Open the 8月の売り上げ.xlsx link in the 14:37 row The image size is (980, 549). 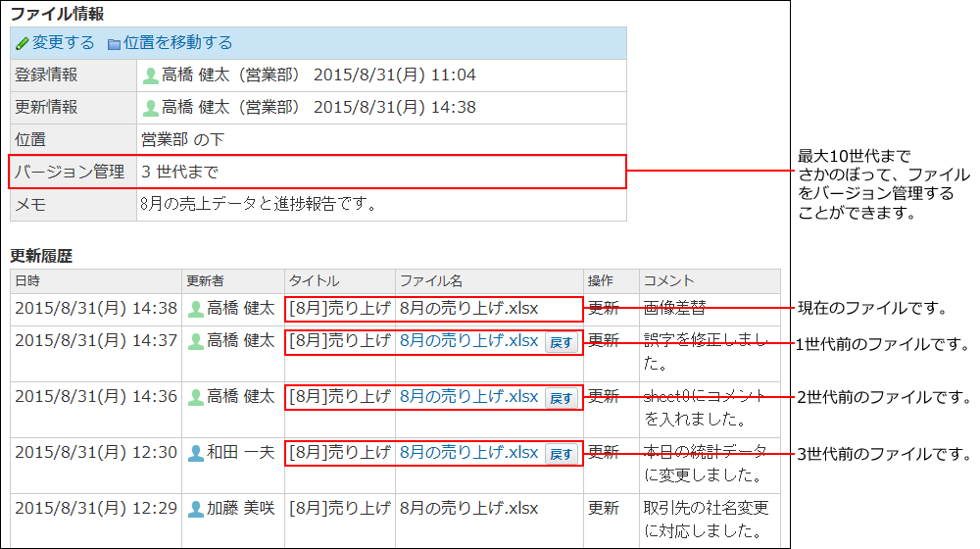click(x=468, y=341)
